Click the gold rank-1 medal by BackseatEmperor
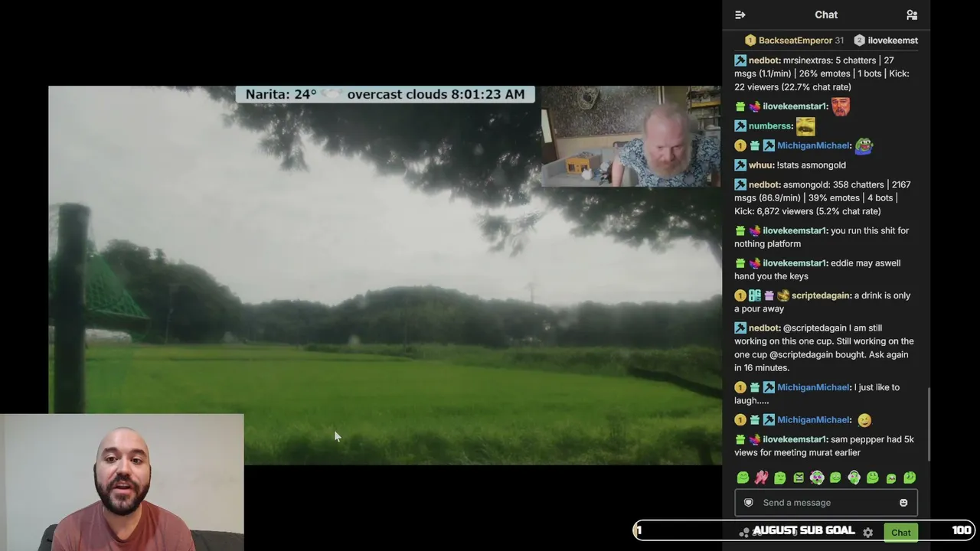Viewport: 980px width, 551px height. [750, 41]
